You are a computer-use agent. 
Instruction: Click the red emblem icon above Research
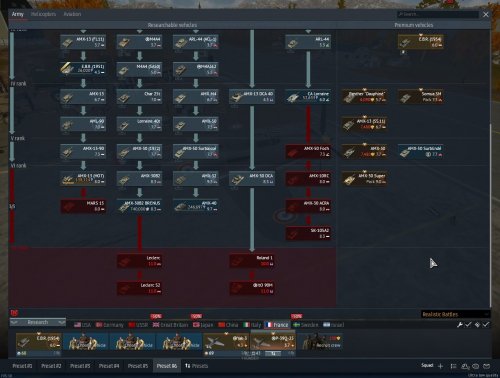click(14, 313)
